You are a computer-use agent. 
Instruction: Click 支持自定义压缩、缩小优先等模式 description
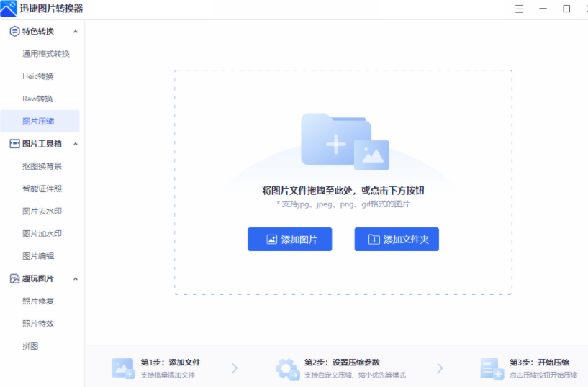pyautogui.click(x=355, y=375)
